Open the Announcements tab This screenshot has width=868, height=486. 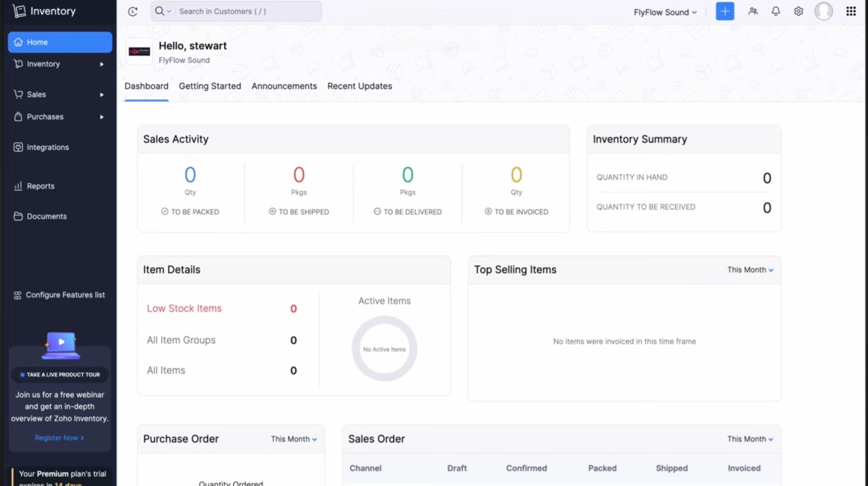pos(284,86)
